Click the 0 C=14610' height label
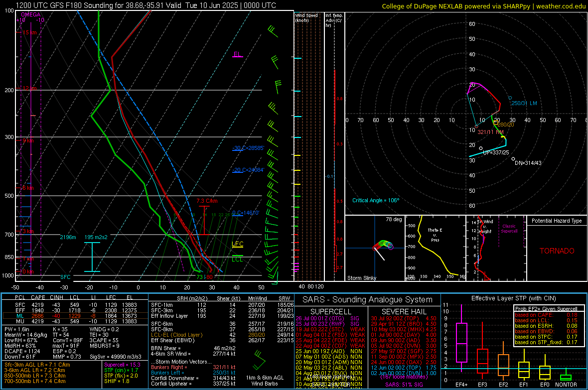The image size is (588, 390). 246,213
